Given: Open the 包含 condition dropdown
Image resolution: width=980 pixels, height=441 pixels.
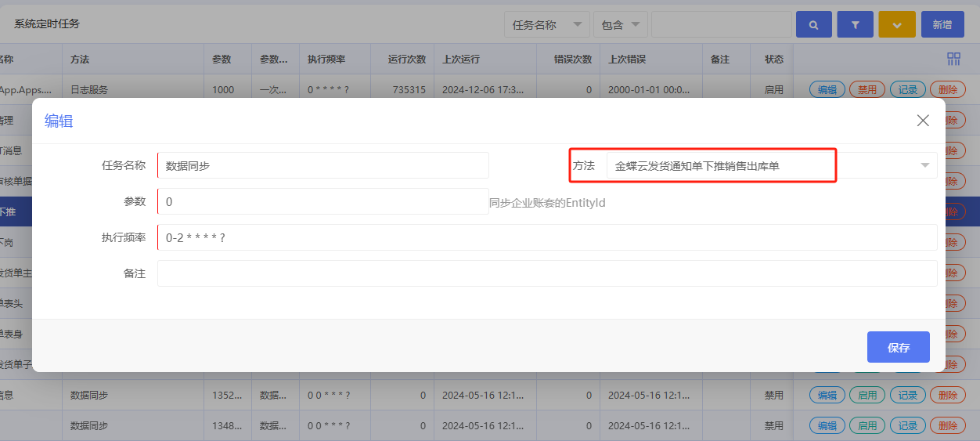Looking at the screenshot, I should click(x=620, y=25).
